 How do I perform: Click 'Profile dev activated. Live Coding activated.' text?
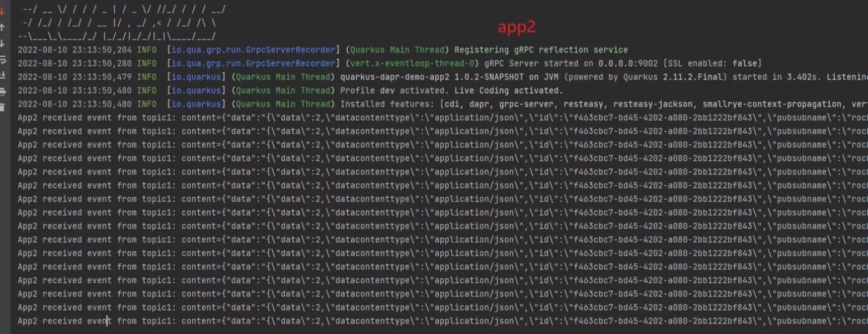[x=452, y=91]
